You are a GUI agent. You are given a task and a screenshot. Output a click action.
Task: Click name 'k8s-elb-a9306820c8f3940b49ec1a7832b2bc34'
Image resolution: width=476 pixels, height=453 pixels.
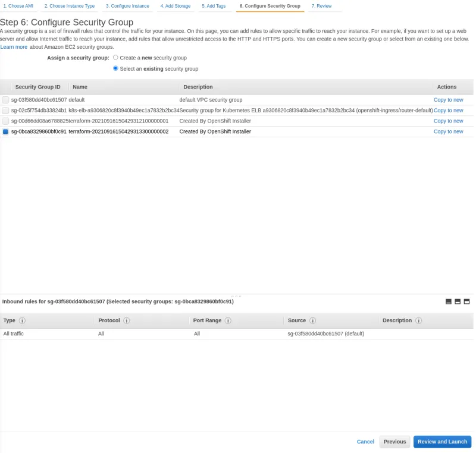124,111
